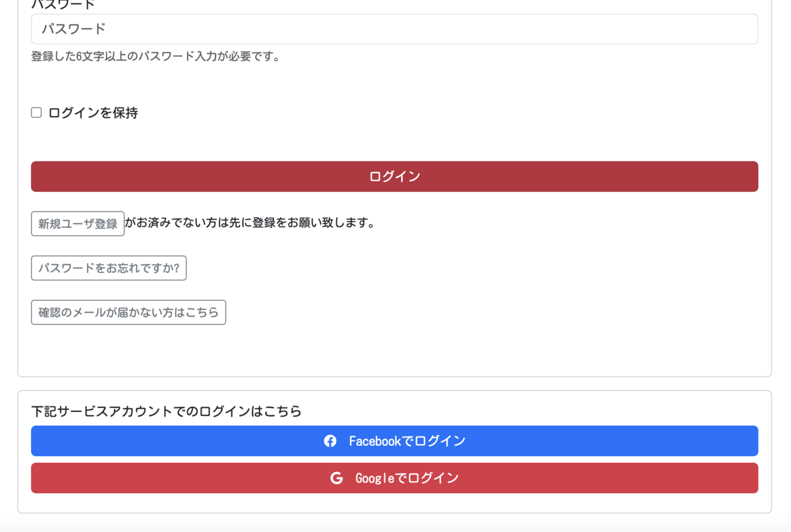The image size is (791, 532).
Task: Click the パスワード placeholder text in the field
Action: [x=74, y=29]
